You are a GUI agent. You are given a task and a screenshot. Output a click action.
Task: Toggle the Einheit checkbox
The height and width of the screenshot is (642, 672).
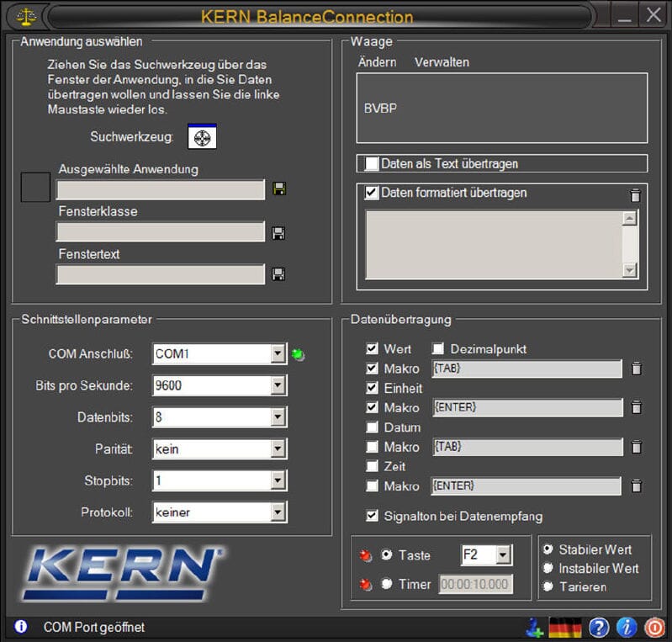point(372,388)
